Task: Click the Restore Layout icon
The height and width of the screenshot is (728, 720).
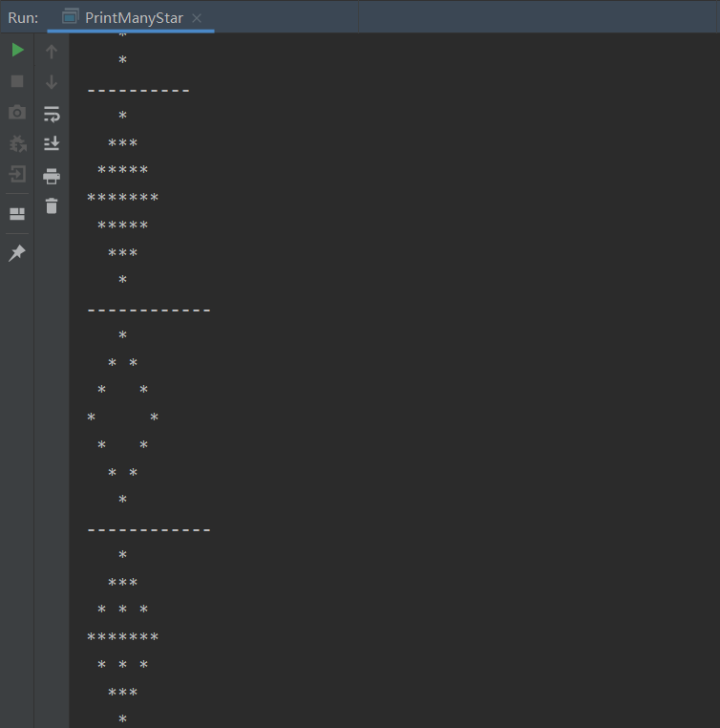Action: pos(17,214)
